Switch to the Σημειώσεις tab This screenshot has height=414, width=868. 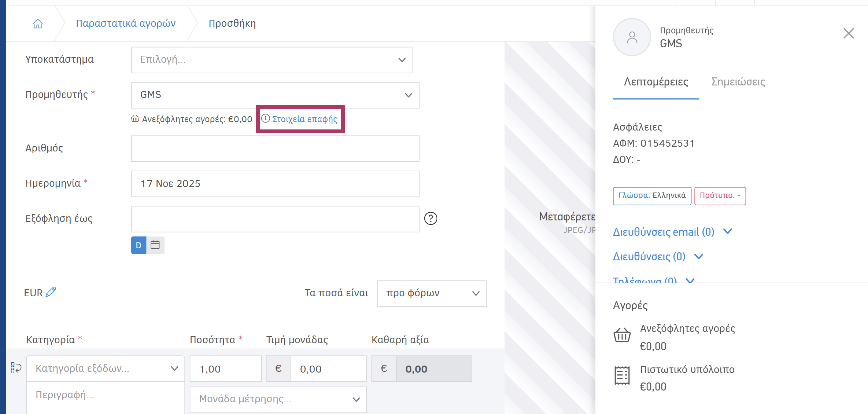tap(738, 82)
